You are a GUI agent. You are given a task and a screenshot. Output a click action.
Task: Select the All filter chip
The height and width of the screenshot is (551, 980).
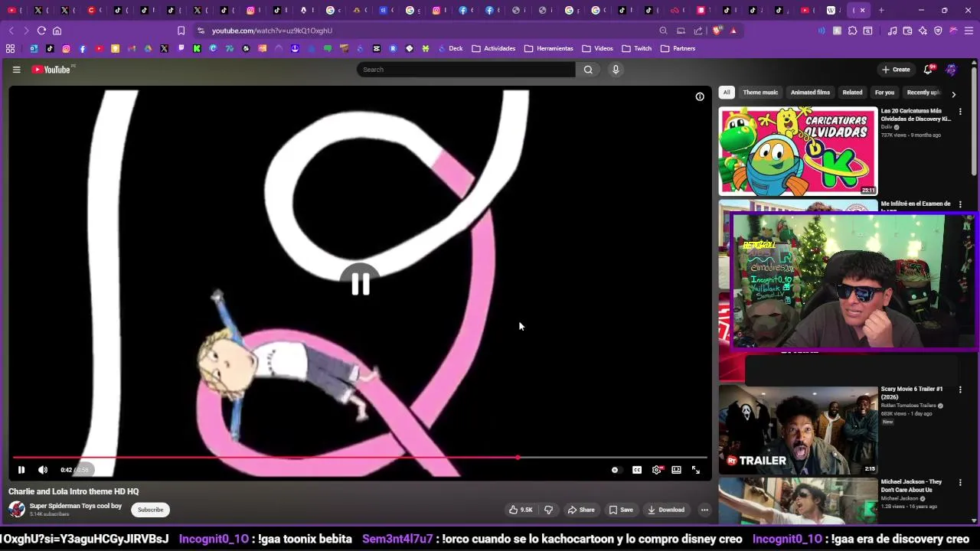(x=727, y=93)
